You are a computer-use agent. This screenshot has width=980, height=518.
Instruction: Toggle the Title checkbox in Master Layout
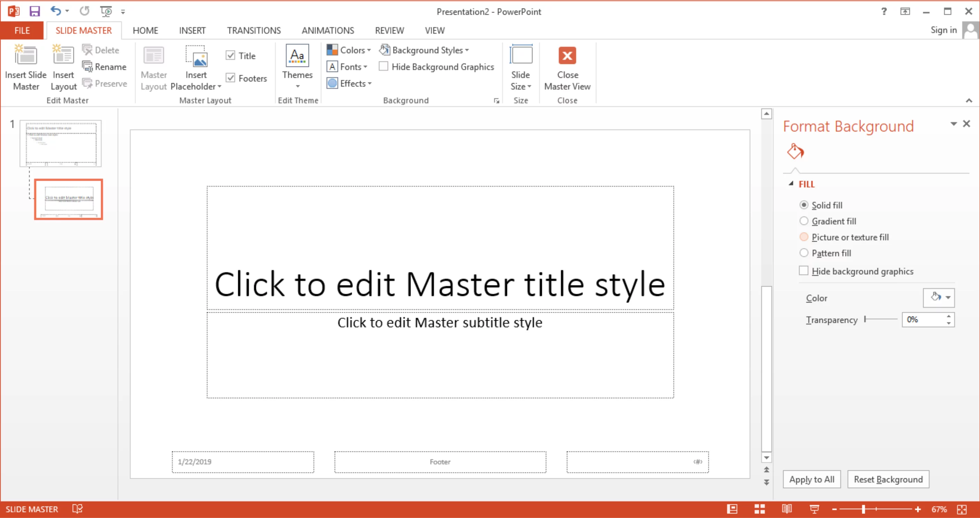[x=230, y=56]
